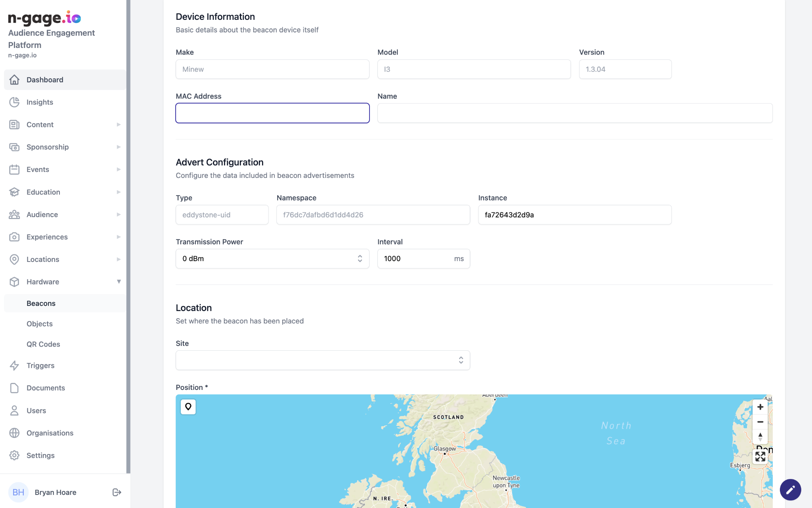Focus the beacon Name field

pyautogui.click(x=575, y=113)
